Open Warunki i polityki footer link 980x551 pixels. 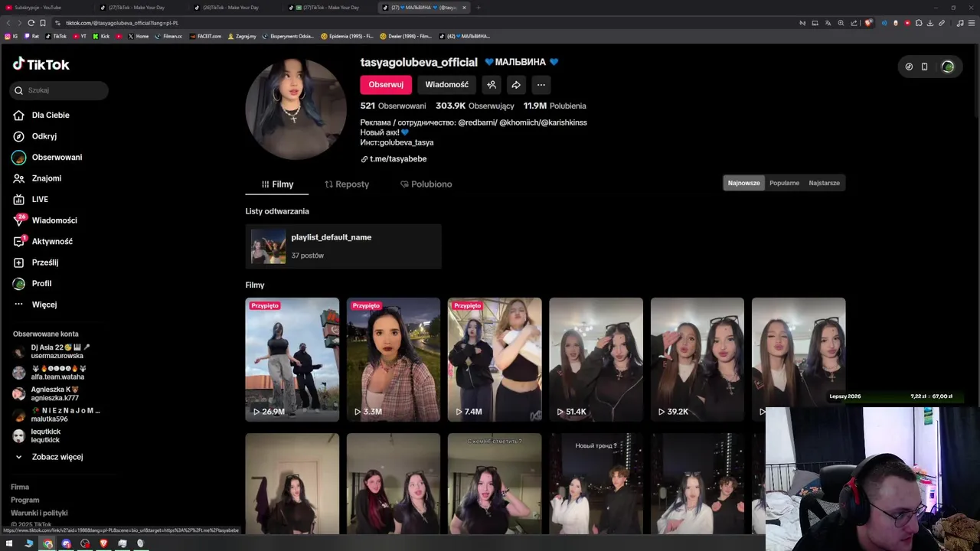point(39,513)
